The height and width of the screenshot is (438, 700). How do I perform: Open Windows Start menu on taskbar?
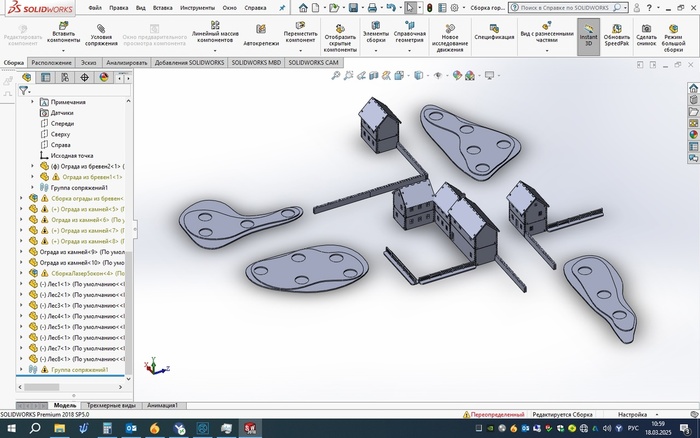[10, 428]
